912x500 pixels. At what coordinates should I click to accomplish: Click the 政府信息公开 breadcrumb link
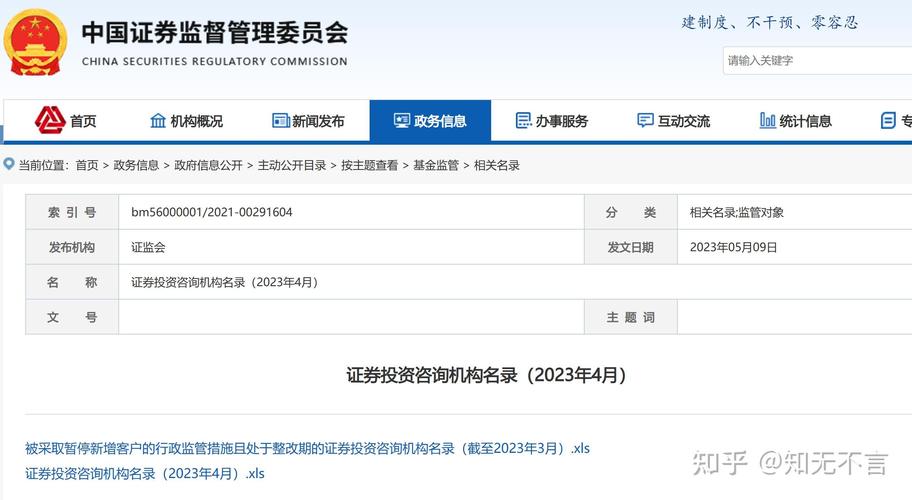click(208, 165)
